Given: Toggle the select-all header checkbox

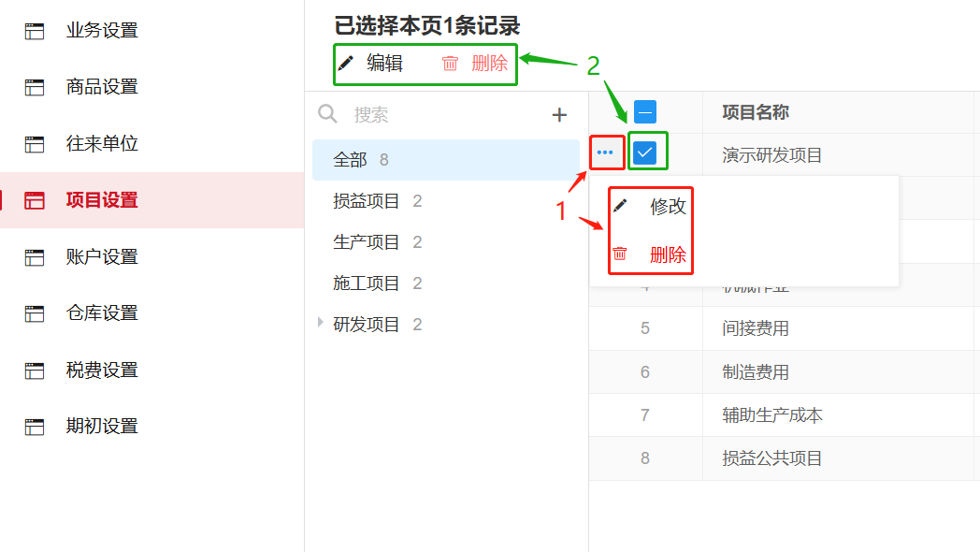Looking at the screenshot, I should [645, 112].
